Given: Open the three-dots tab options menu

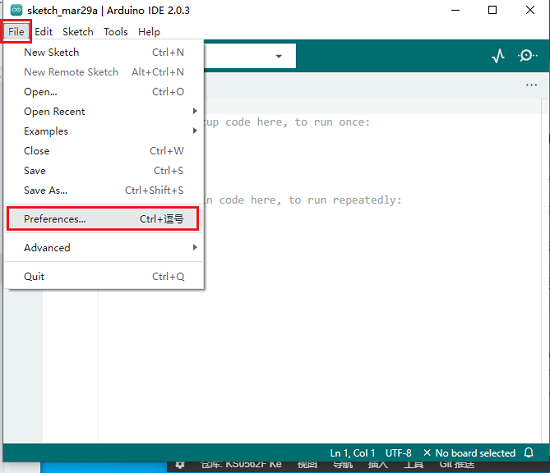Looking at the screenshot, I should [531, 85].
